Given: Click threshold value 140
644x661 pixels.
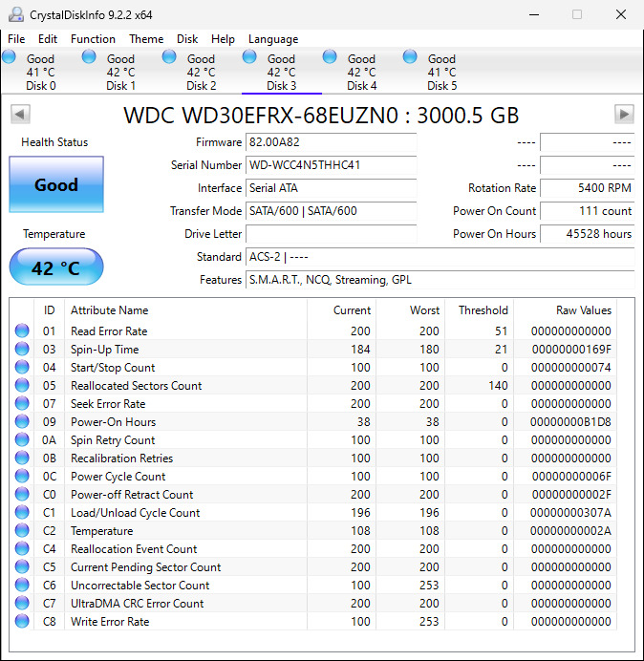Looking at the screenshot, I should click(x=498, y=385).
